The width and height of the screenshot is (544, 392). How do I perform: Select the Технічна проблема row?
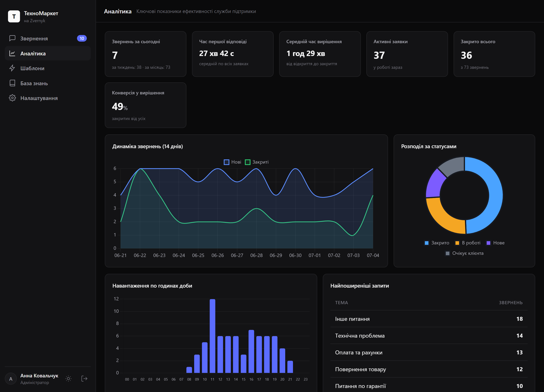click(429, 336)
